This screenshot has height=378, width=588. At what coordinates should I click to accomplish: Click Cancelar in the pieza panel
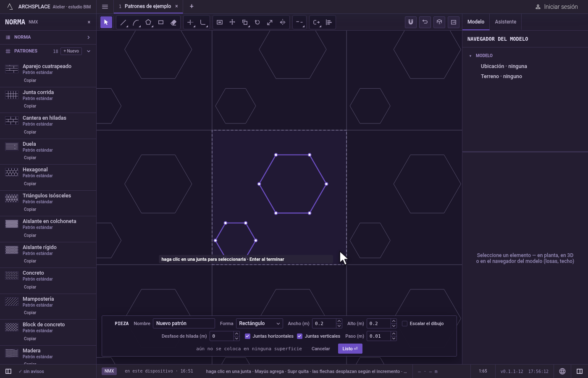[x=320, y=349]
